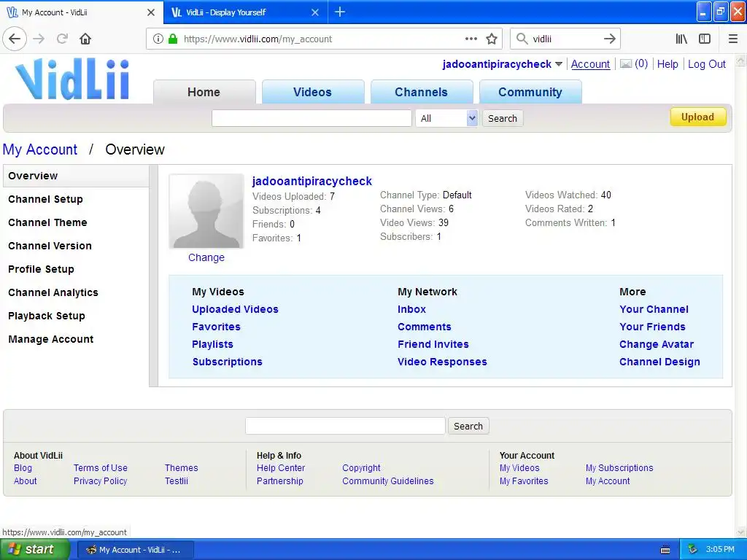Open page actions three-dot menu
747x560 pixels.
(x=471, y=39)
